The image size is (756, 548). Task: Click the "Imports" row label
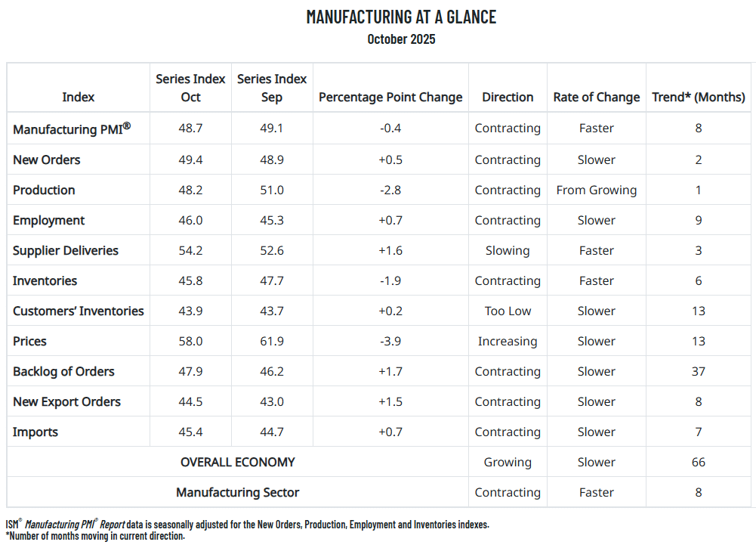35,432
